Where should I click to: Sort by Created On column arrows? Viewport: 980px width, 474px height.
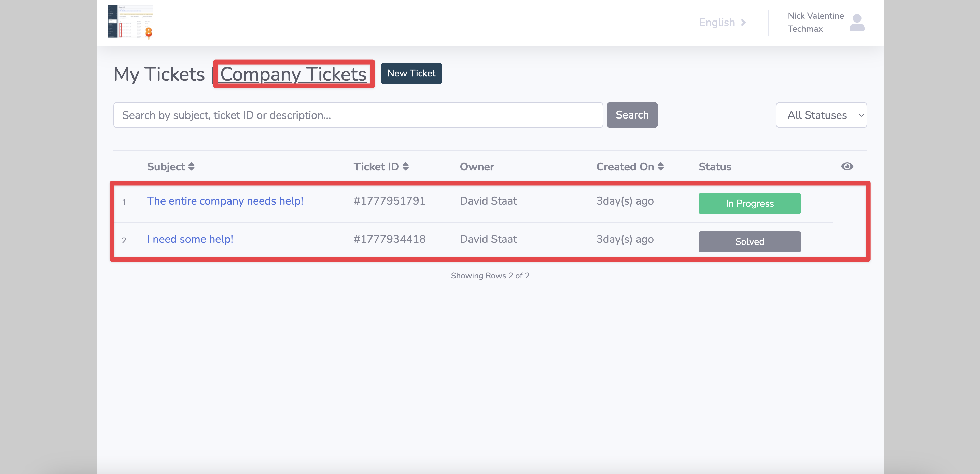point(660,167)
